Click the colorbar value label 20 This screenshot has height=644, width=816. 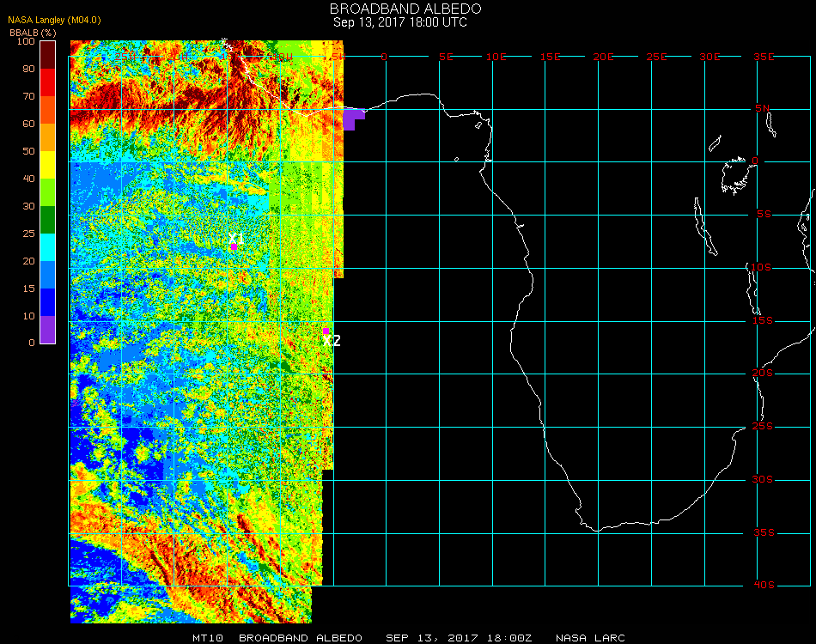(x=28, y=261)
